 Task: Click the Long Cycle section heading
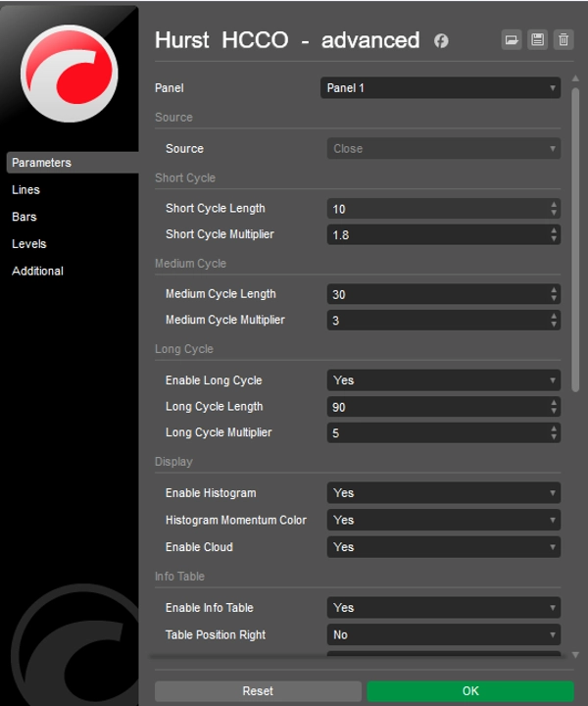184,349
